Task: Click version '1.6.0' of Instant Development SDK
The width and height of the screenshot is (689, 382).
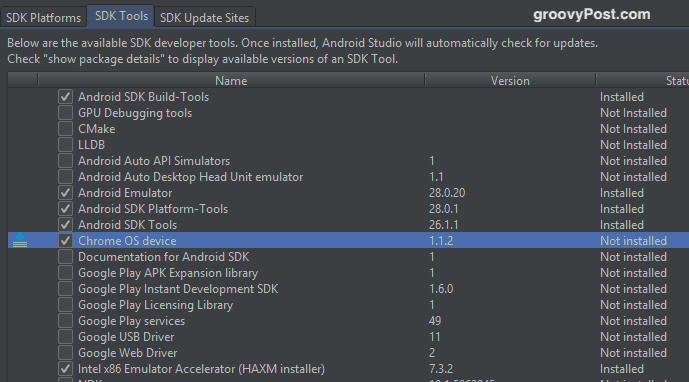Action: click(x=441, y=289)
